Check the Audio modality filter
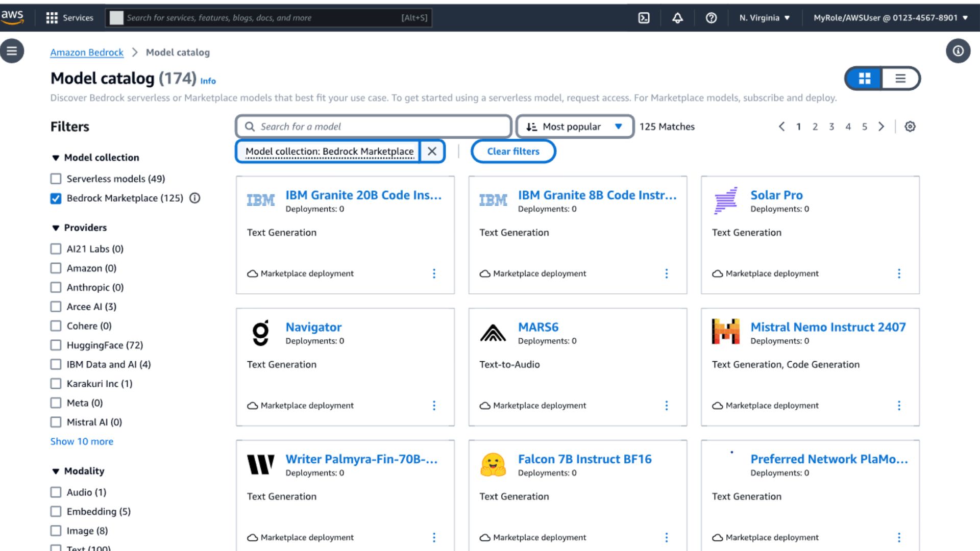Viewport: 980px width, 551px height. coord(56,492)
